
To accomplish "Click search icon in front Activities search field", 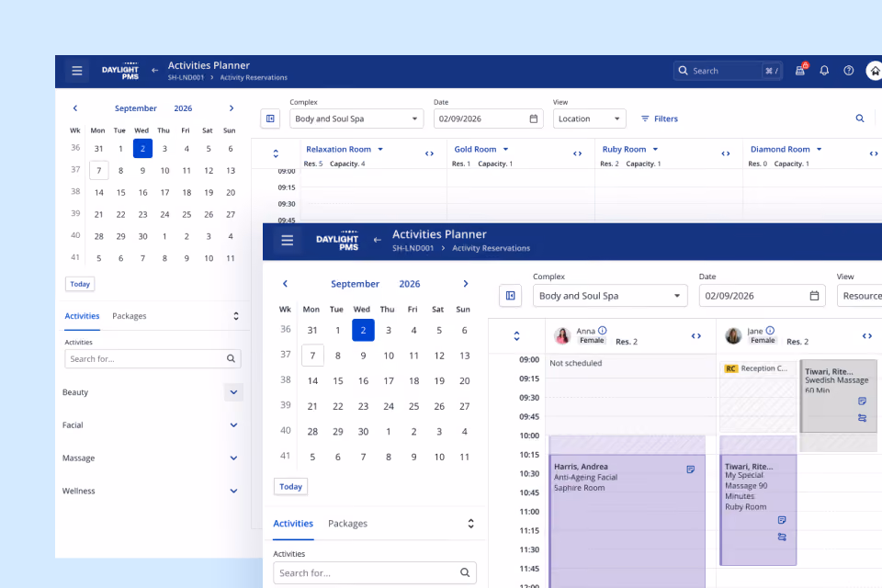I will [x=465, y=572].
